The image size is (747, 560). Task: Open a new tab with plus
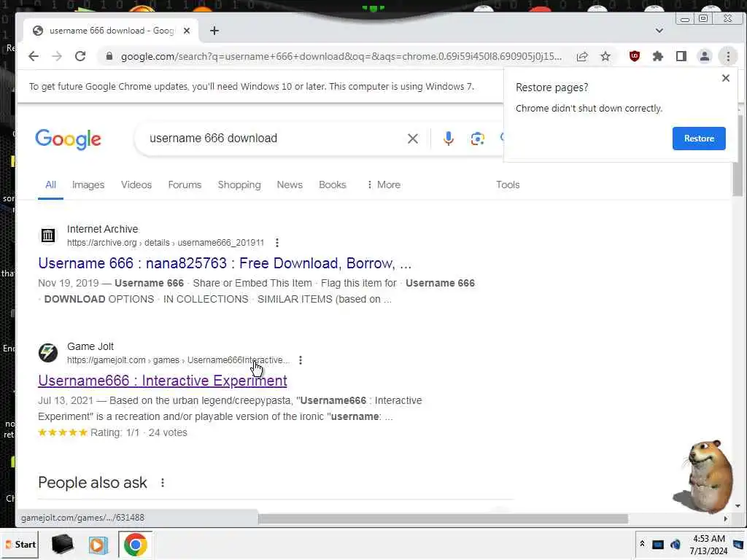click(x=214, y=31)
